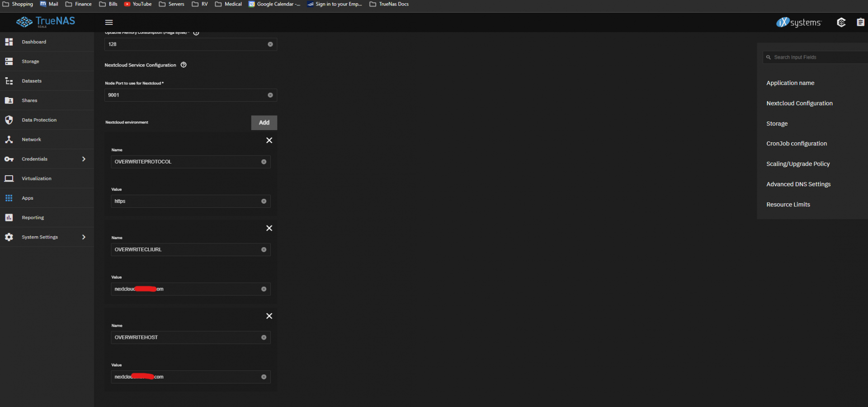Screen dimensions: 868x407
Task: Click the Apps grid icon
Action: [x=9, y=198]
